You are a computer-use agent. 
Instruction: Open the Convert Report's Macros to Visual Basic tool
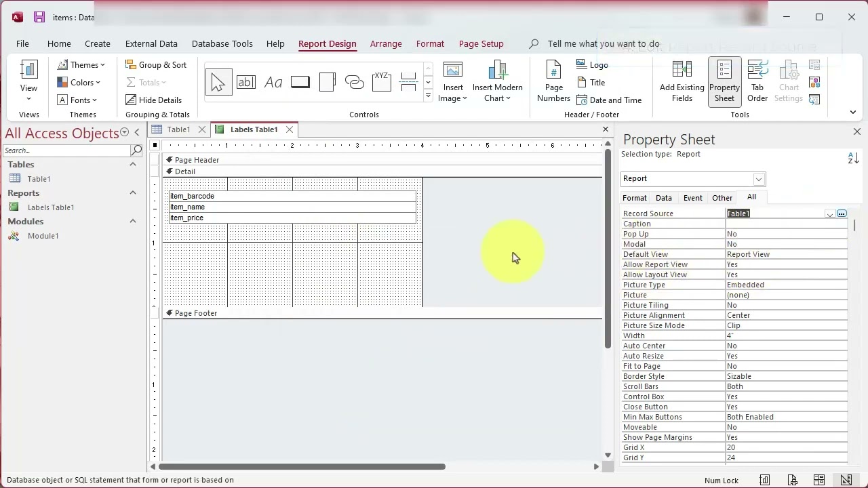(x=815, y=100)
